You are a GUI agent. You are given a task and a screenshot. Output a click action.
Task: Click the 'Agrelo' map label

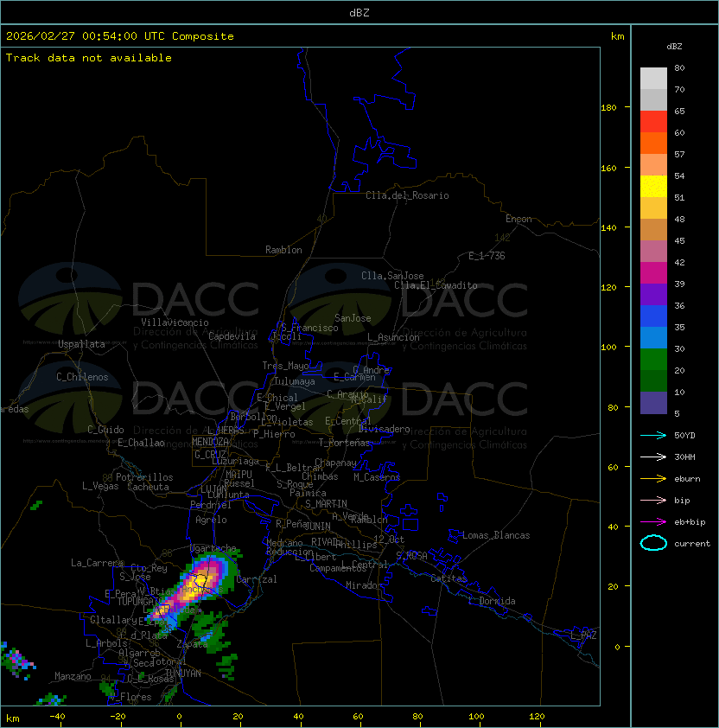(x=211, y=520)
